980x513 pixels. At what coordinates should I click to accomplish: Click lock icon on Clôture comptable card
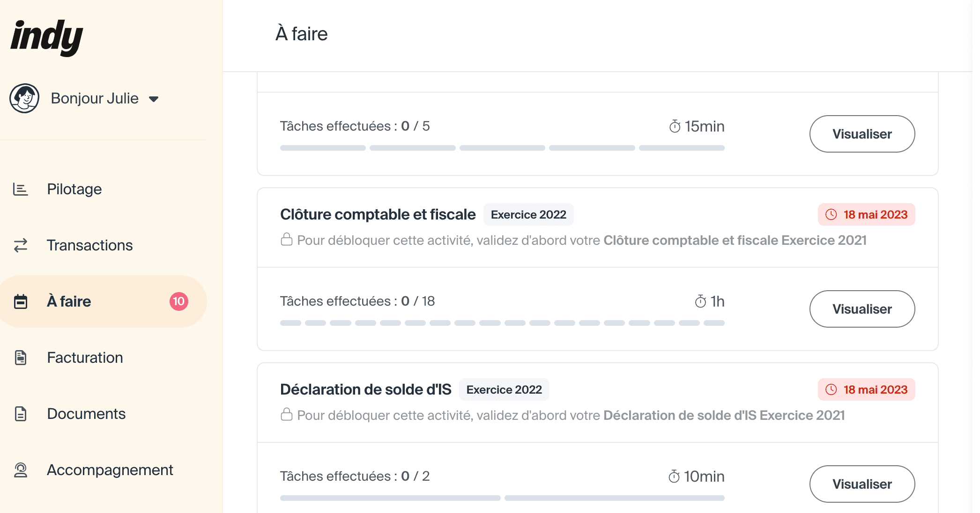click(x=287, y=240)
